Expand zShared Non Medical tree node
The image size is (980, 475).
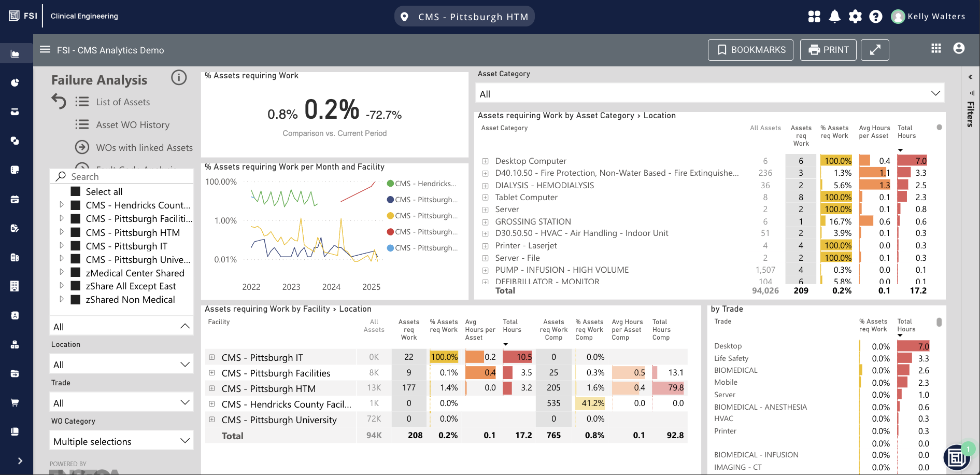point(62,299)
